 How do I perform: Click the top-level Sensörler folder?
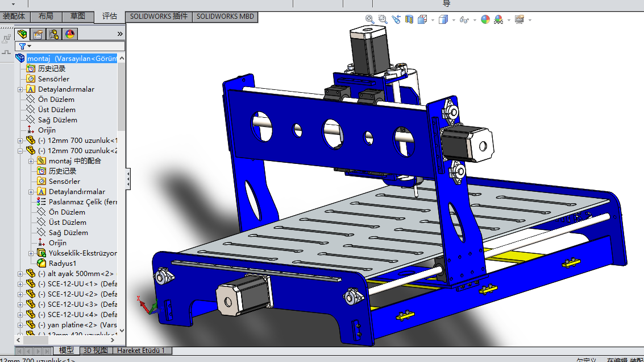pos(53,79)
